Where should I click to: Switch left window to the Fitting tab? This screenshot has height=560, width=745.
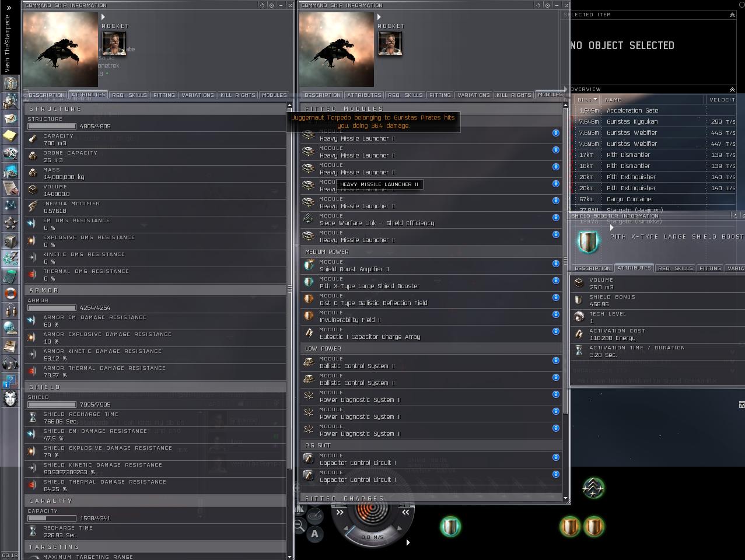pyautogui.click(x=164, y=94)
